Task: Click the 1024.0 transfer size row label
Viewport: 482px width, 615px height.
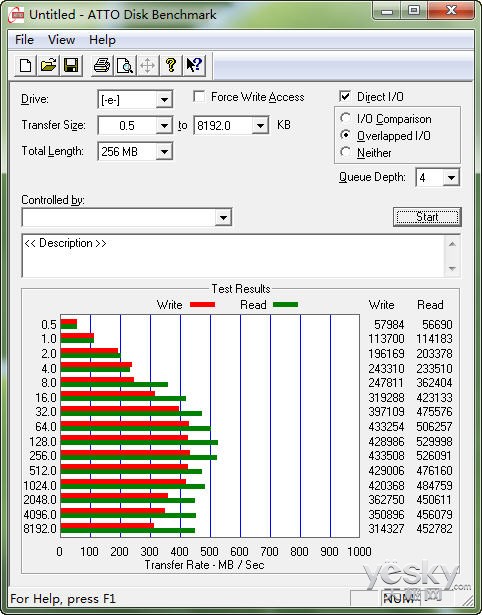Action: coord(40,485)
